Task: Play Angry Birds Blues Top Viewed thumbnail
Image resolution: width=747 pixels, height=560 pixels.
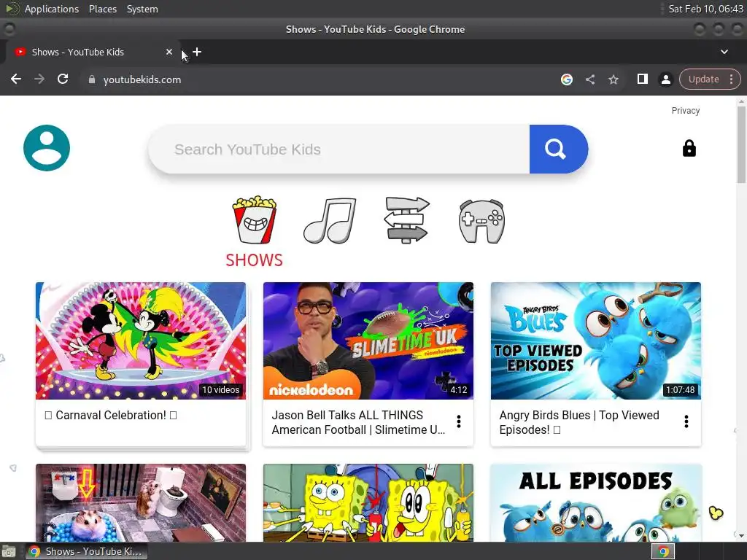Action: point(595,341)
